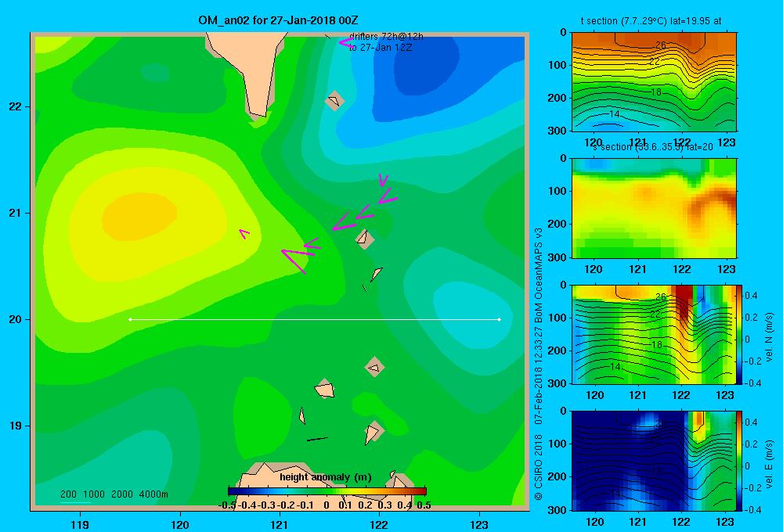Click the 18 contour label in the temperature section

tap(656, 92)
